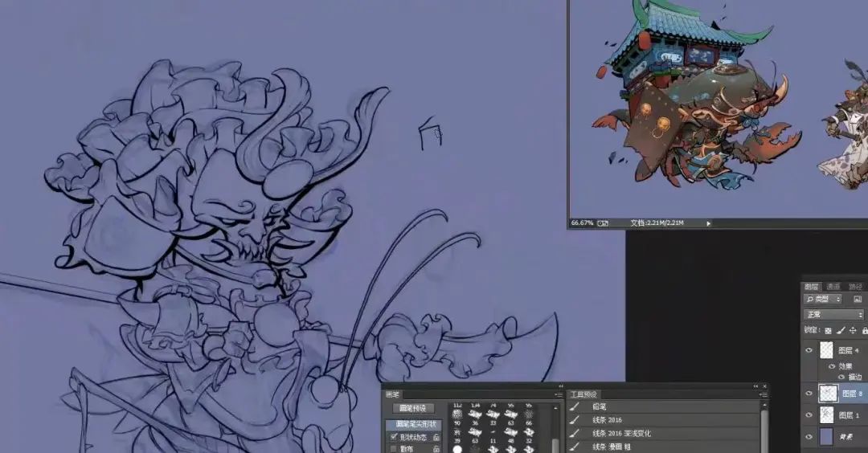Hide 图层 4 with its eye icon
Viewport: 868px width, 453px height.
(x=809, y=350)
